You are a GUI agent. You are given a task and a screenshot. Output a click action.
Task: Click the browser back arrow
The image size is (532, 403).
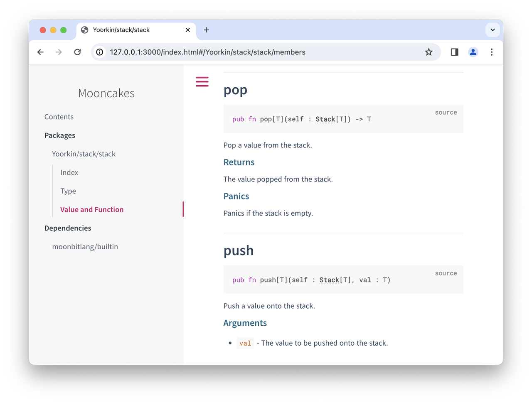pos(40,52)
